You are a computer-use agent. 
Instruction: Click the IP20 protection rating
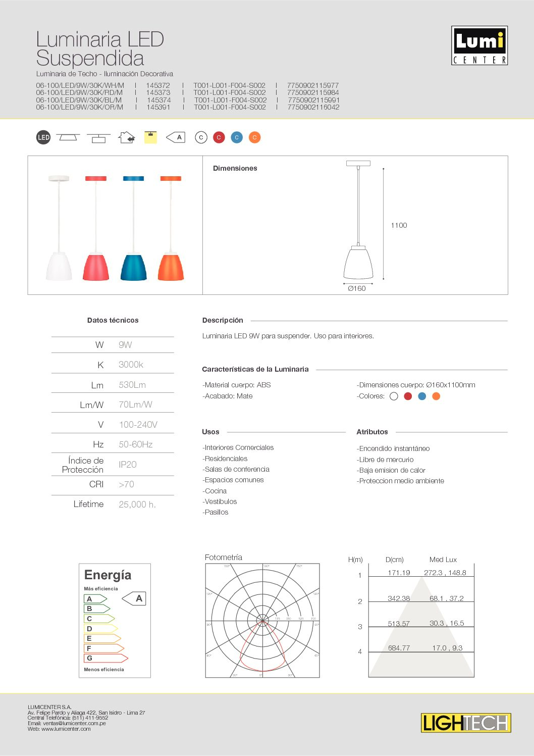[x=128, y=465]
